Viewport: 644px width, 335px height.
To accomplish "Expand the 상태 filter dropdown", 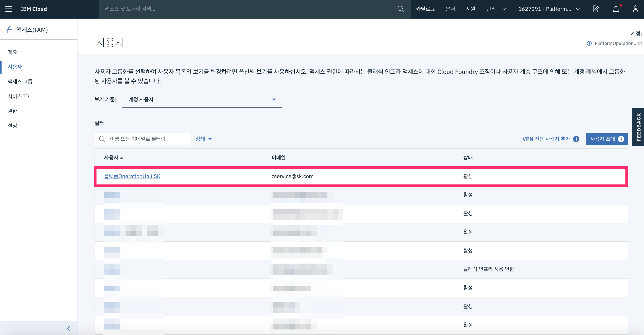I will [203, 139].
